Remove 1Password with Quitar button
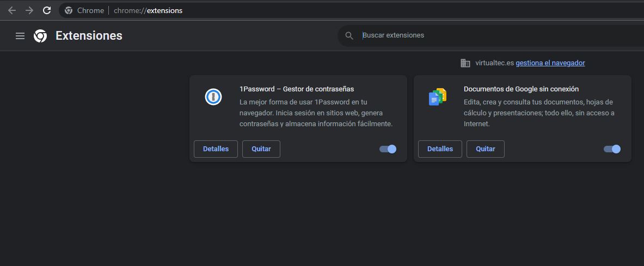644x266 pixels. click(261, 149)
